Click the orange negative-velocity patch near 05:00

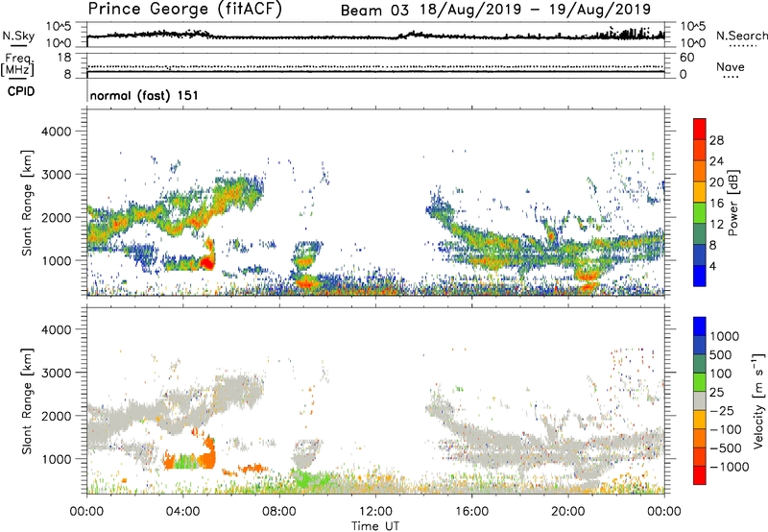coord(209,453)
